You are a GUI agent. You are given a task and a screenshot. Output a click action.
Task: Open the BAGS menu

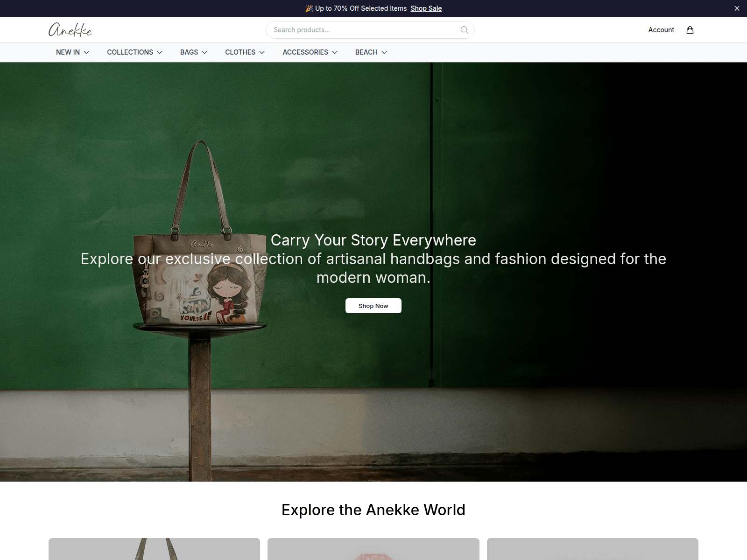[x=189, y=52]
